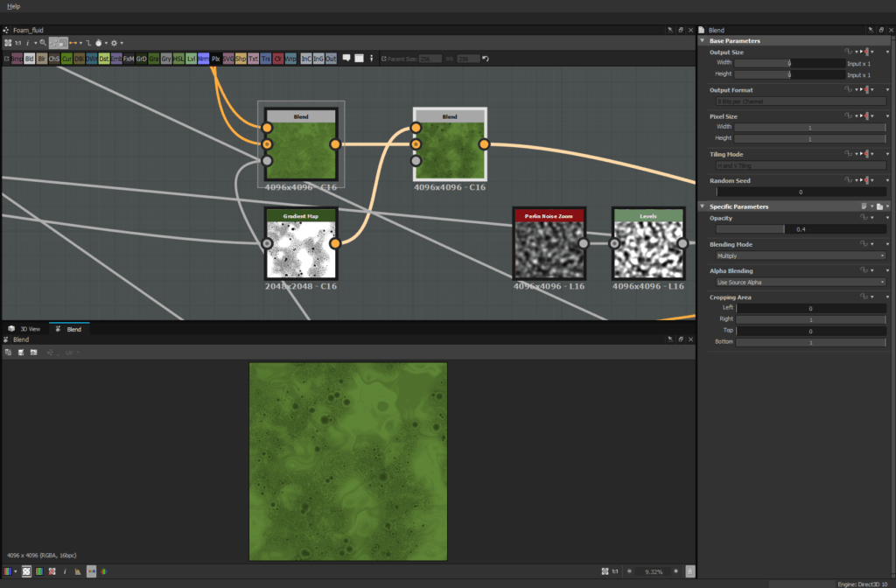Fit the 2D view image to window

(x=605, y=571)
